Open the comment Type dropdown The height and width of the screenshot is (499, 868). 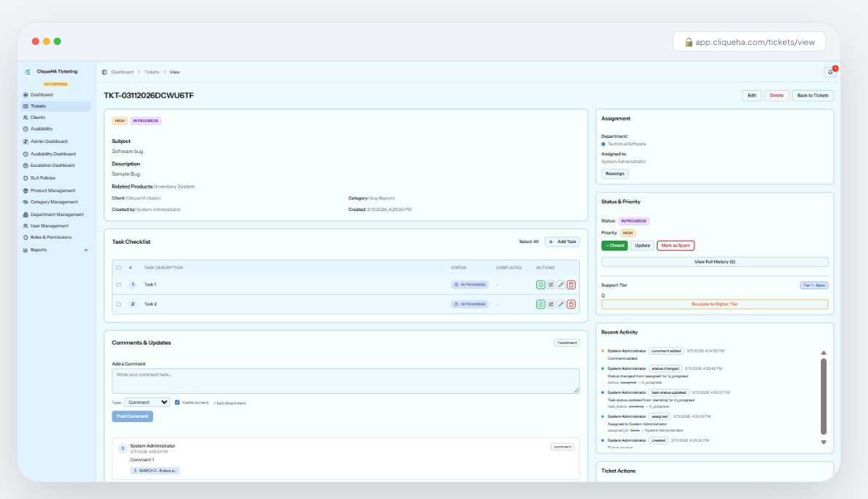tap(147, 403)
